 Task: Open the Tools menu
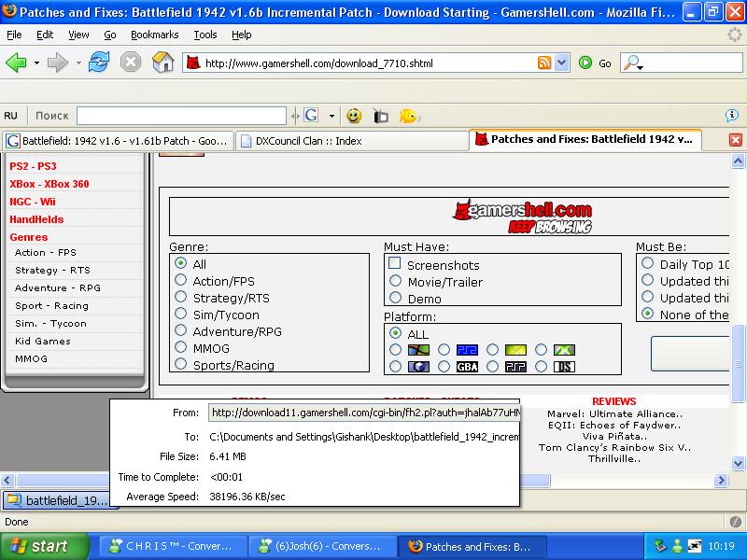pyautogui.click(x=205, y=35)
